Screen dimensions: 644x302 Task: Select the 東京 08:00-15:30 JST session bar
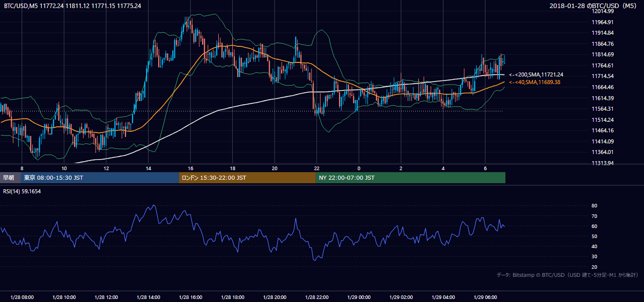100,178
